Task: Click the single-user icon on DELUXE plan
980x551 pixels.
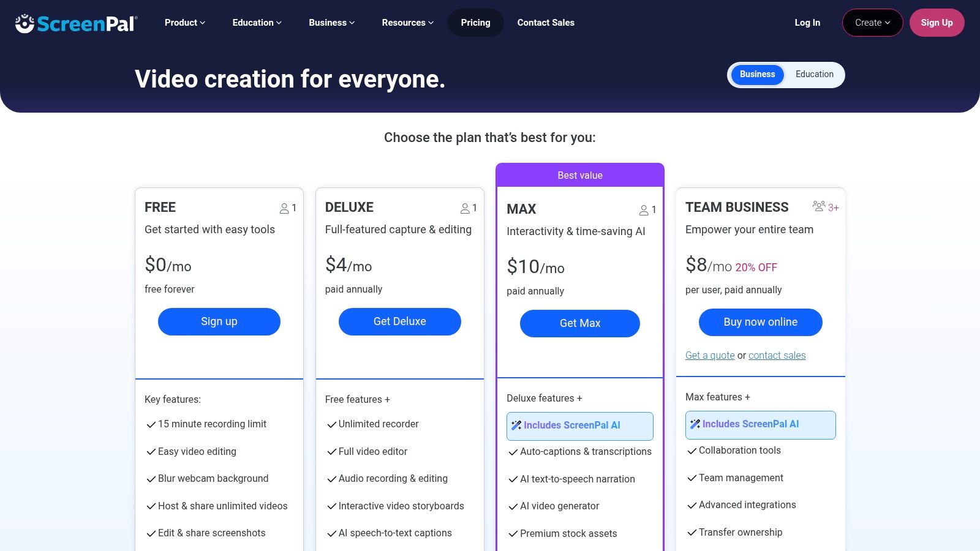Action: (x=465, y=209)
